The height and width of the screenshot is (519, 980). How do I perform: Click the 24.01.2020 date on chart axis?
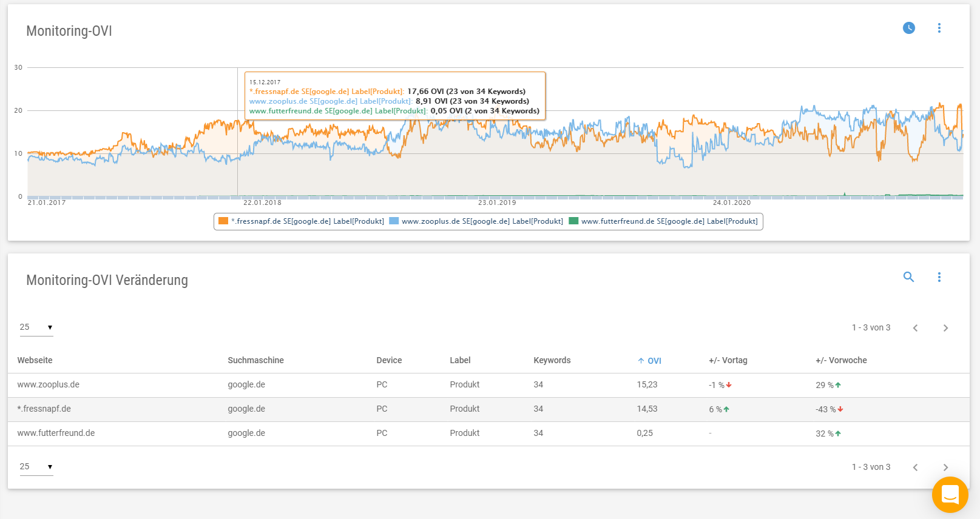[732, 203]
